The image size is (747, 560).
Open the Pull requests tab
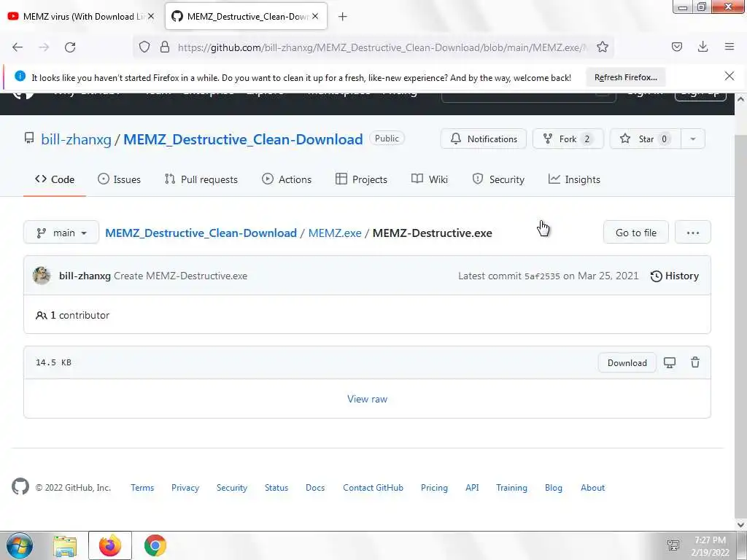pyautogui.click(x=201, y=179)
